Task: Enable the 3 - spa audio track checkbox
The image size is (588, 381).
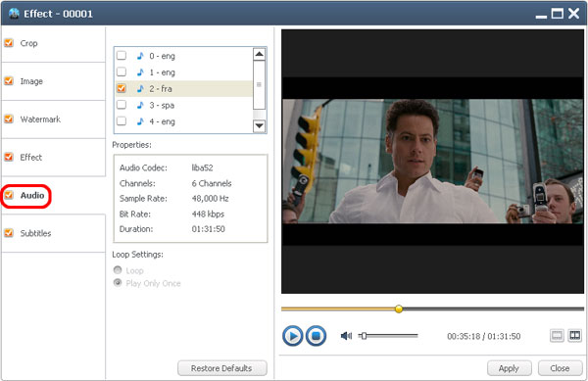Action: (x=122, y=105)
